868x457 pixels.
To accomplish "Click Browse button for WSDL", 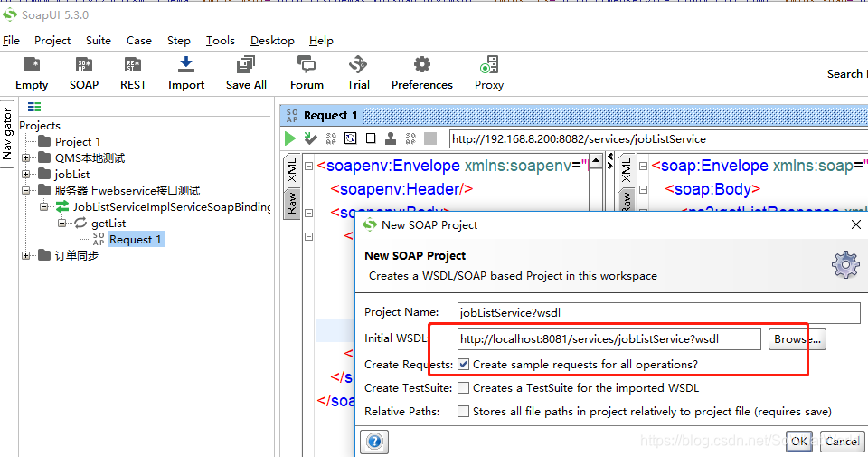I will click(797, 339).
